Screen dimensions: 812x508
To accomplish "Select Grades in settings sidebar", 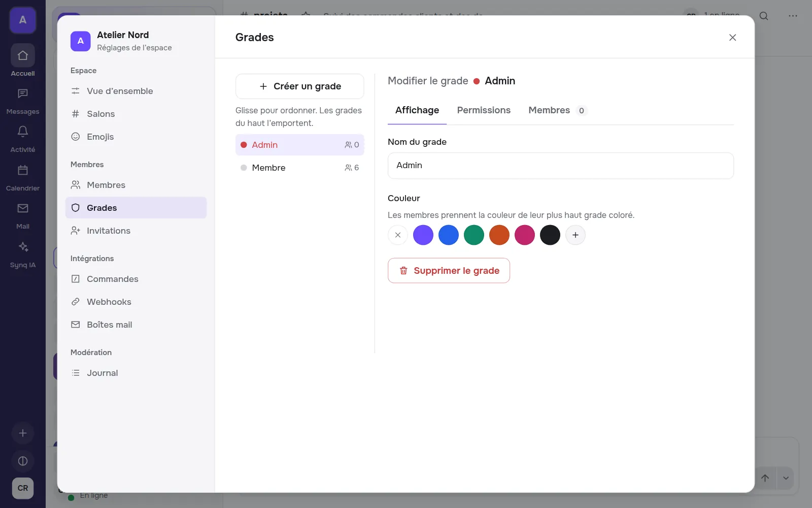I will pos(136,208).
